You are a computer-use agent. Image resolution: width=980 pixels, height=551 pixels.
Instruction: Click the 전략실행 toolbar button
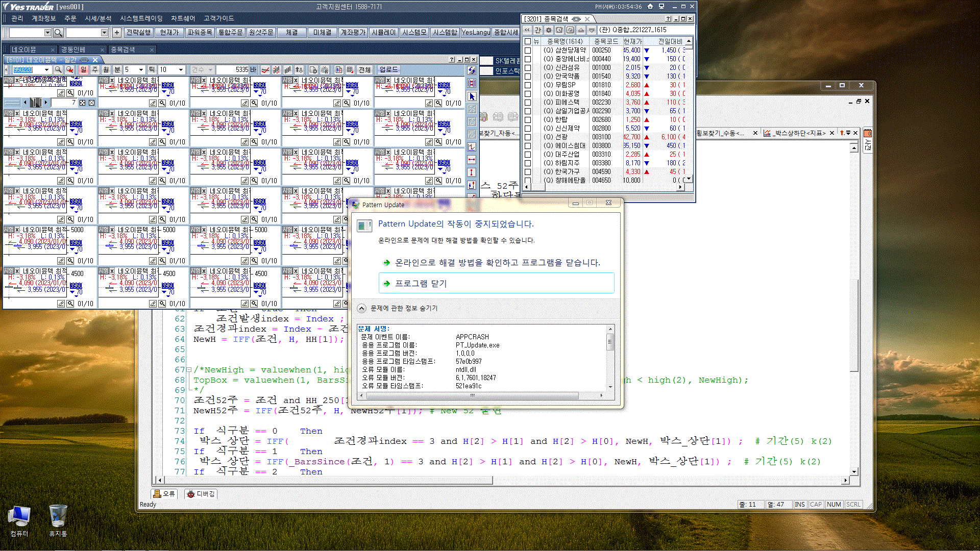click(138, 33)
